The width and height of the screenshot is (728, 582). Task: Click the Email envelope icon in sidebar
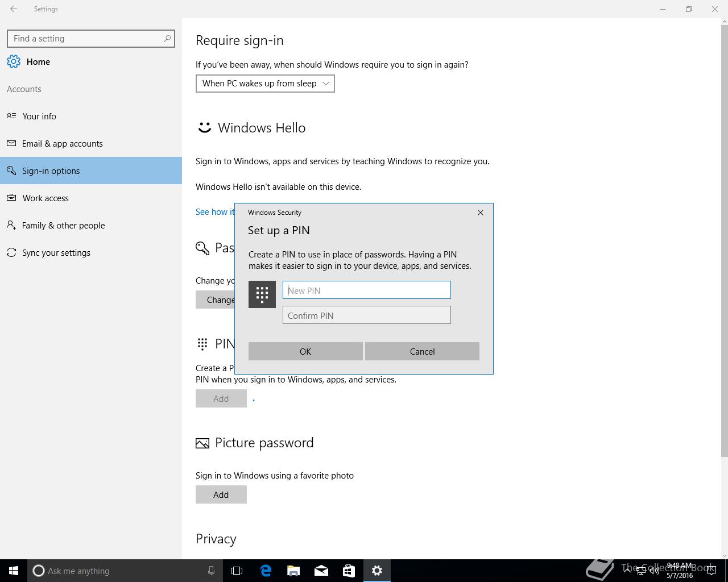point(11,143)
